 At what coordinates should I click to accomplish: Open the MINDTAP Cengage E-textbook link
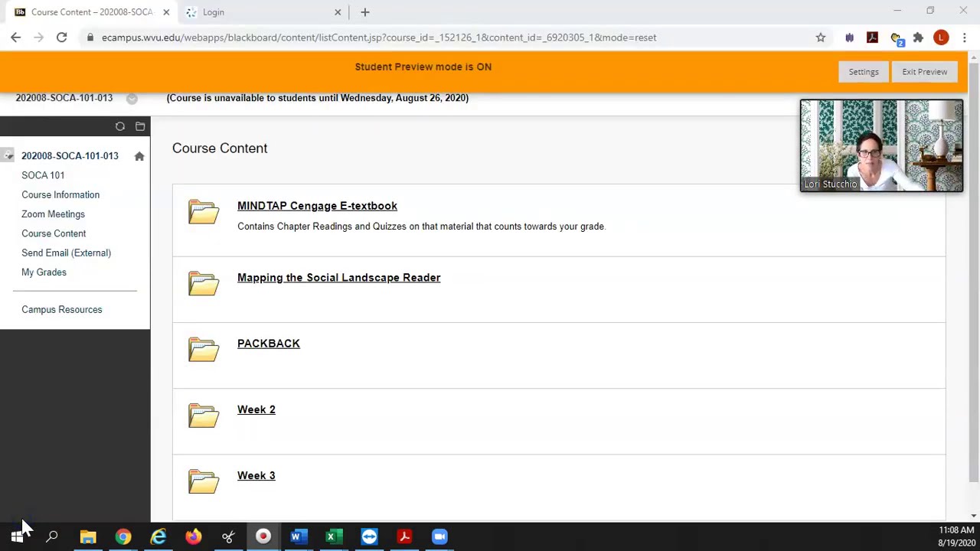(317, 206)
